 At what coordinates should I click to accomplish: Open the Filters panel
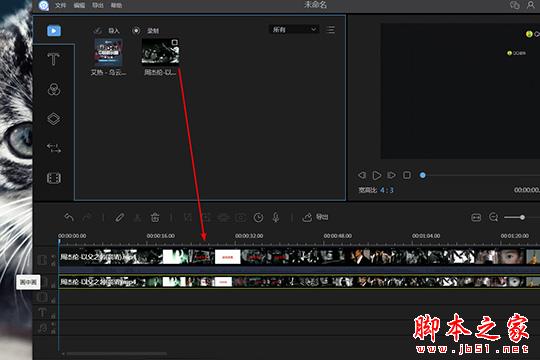54,89
